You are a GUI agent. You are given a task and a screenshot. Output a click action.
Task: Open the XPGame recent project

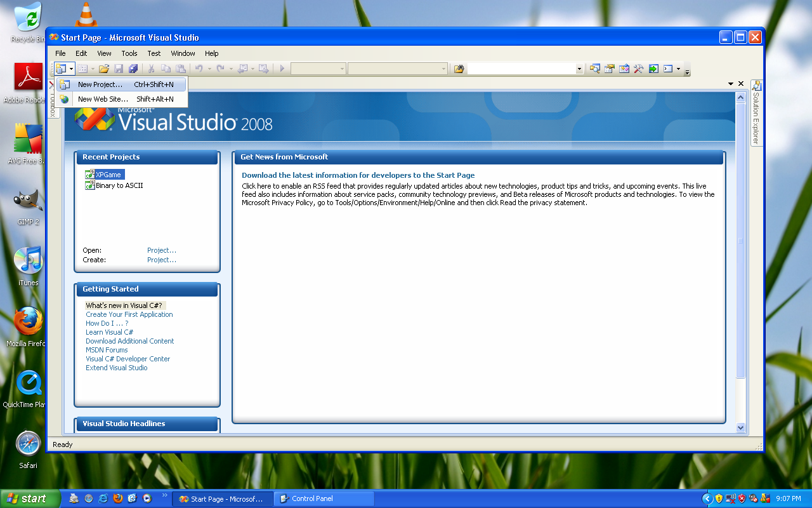[108, 175]
